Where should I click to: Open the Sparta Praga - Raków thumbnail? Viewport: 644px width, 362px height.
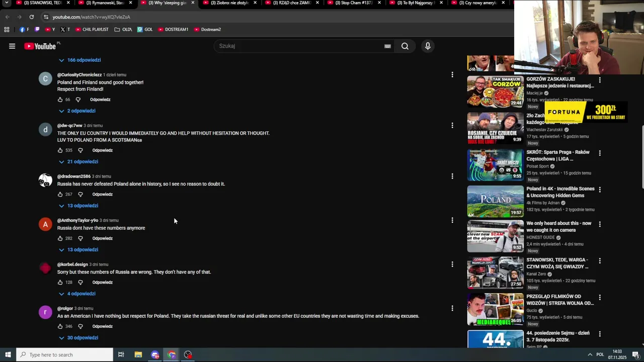click(495, 164)
